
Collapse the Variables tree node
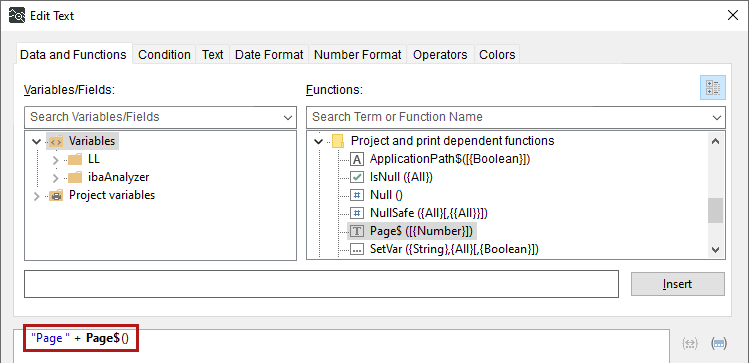point(36,141)
